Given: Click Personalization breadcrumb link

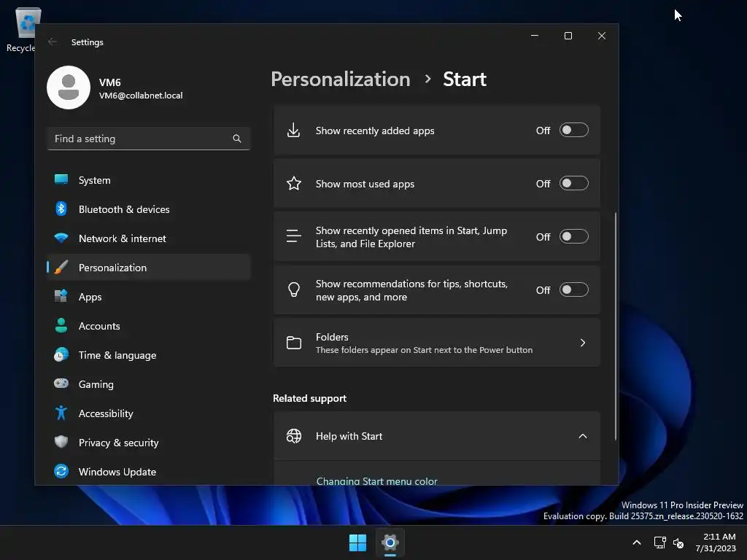Looking at the screenshot, I should (340, 79).
